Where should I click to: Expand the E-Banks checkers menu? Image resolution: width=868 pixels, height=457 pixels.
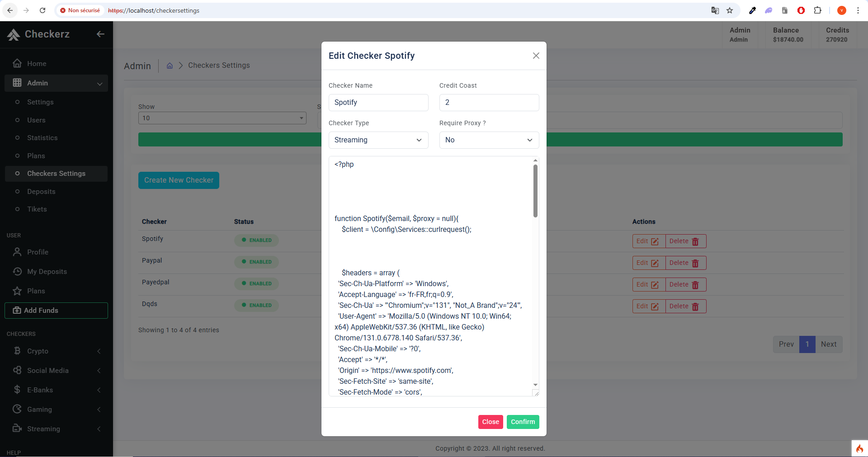[x=56, y=390]
